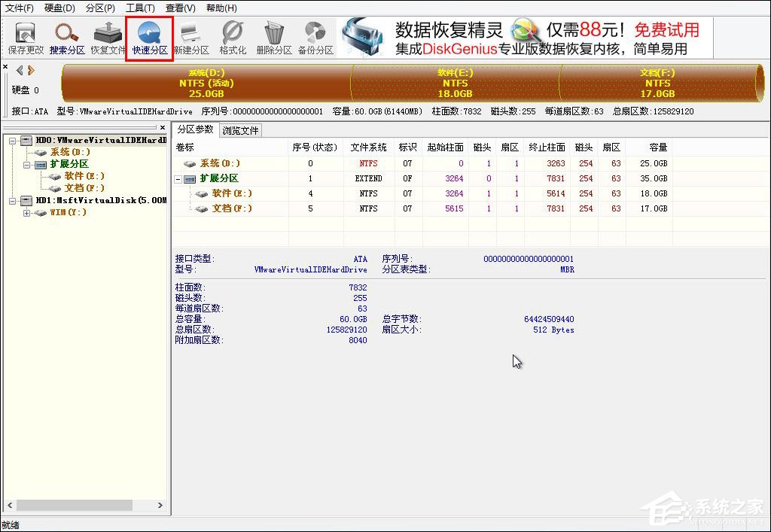The image size is (771, 532).
Task: Open the 恢复文件 (recover files) tool
Action: 108,35
